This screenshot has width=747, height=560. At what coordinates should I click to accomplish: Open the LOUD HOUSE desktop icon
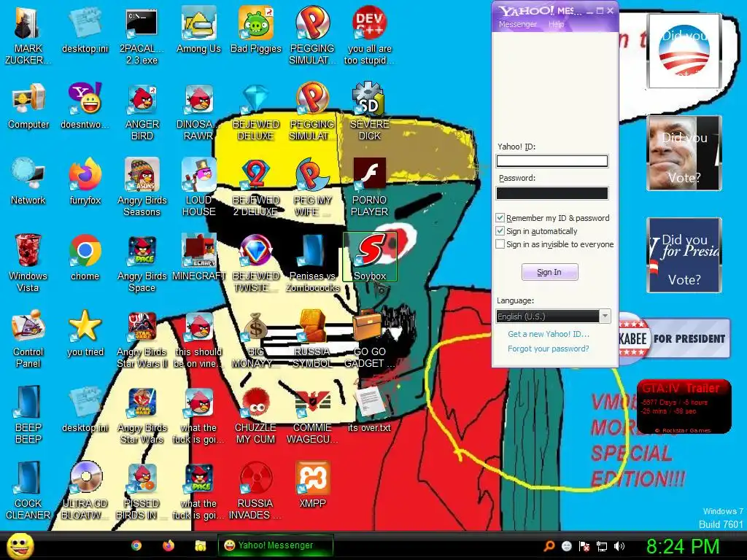pyautogui.click(x=198, y=188)
